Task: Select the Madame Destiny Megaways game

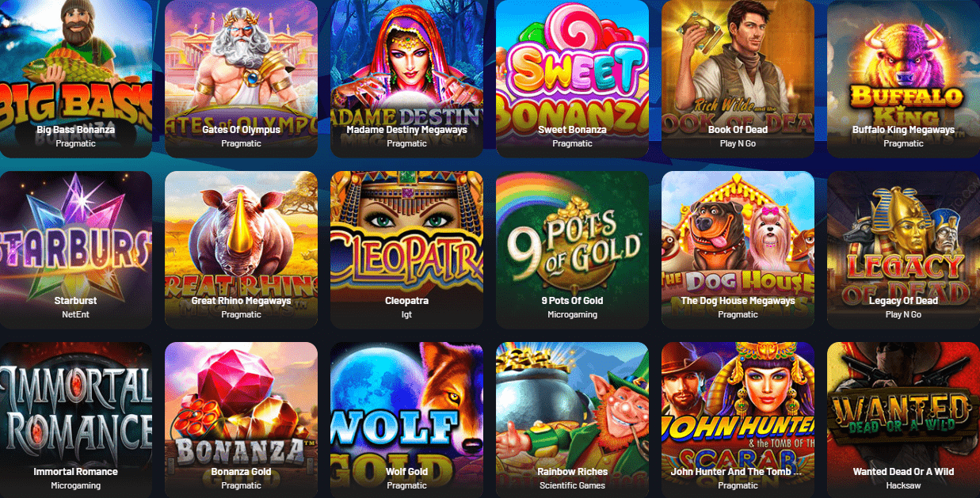Action: [406, 78]
